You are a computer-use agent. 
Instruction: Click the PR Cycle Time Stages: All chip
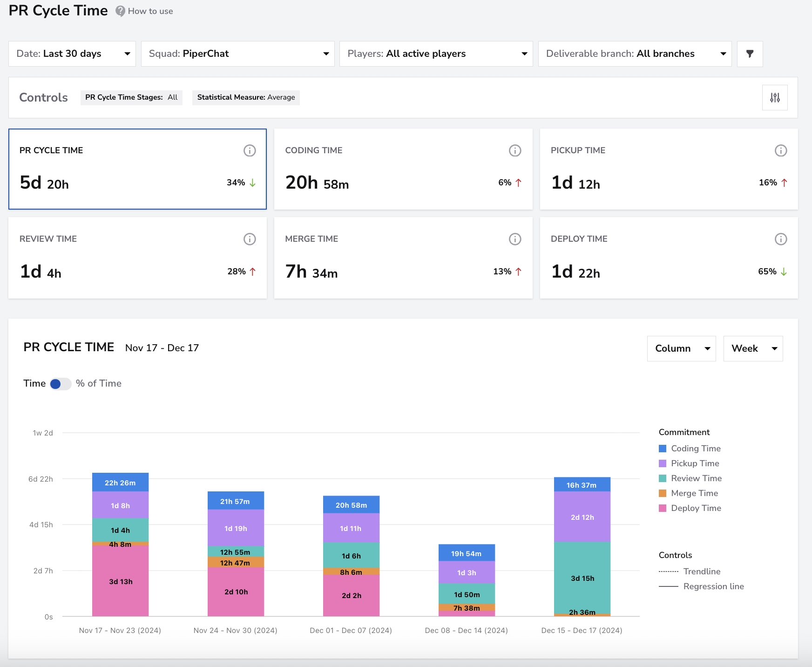point(131,97)
